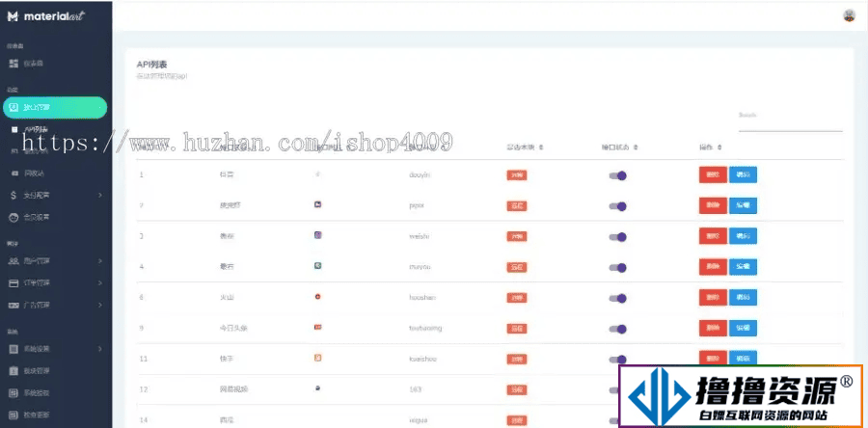868x428 pixels.
Task: Click the users icon for 用户管理
Action: [x=14, y=261]
